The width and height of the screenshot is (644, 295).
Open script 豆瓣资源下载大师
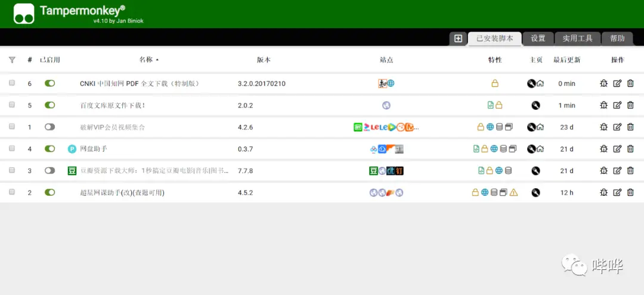(x=154, y=170)
